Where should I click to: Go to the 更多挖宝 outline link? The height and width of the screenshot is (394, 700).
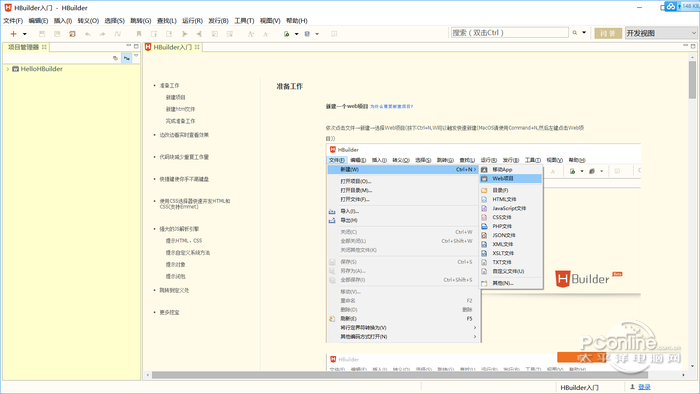point(169,312)
